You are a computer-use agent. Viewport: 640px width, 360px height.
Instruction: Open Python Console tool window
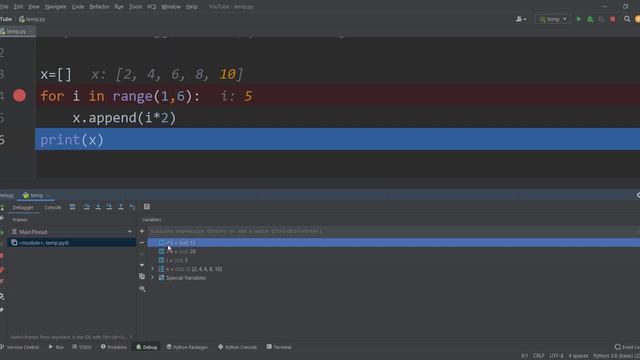click(238, 347)
